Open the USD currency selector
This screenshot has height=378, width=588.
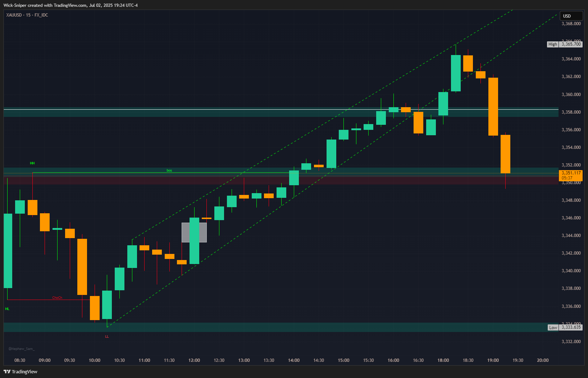point(571,16)
